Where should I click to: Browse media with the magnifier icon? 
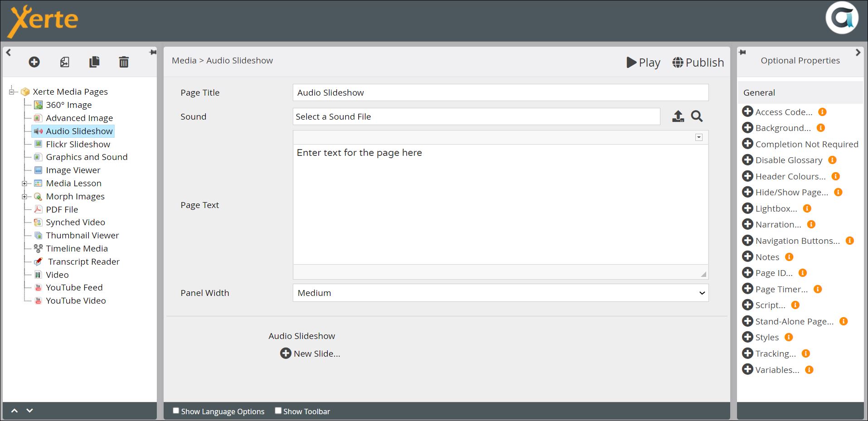point(697,116)
